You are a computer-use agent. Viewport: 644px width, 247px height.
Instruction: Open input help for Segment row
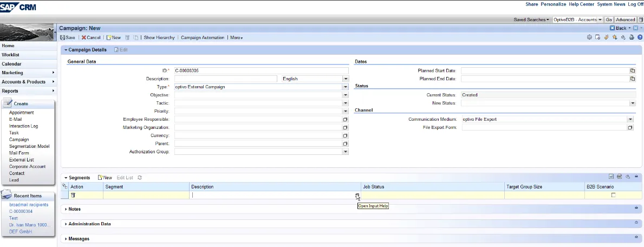(x=357, y=195)
